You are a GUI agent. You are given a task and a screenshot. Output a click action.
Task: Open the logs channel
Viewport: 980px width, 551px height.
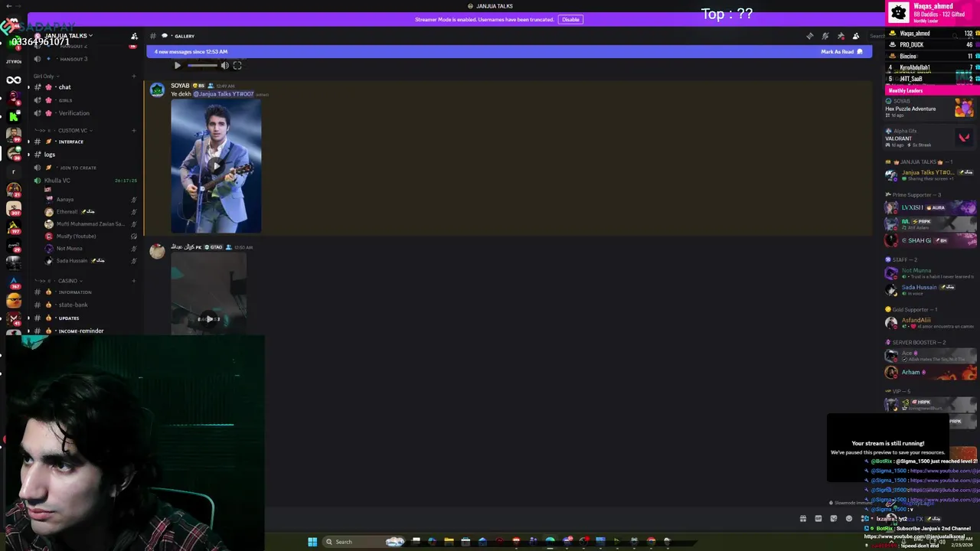[x=50, y=155]
